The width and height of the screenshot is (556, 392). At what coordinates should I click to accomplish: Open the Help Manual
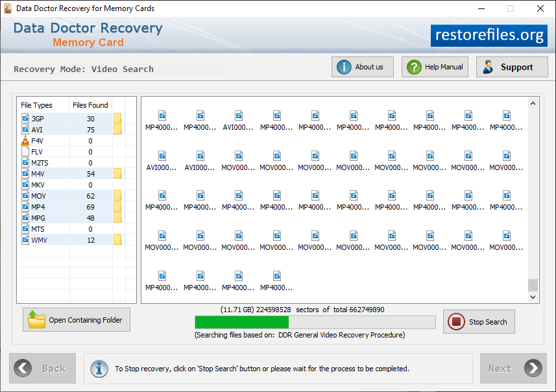(x=435, y=67)
